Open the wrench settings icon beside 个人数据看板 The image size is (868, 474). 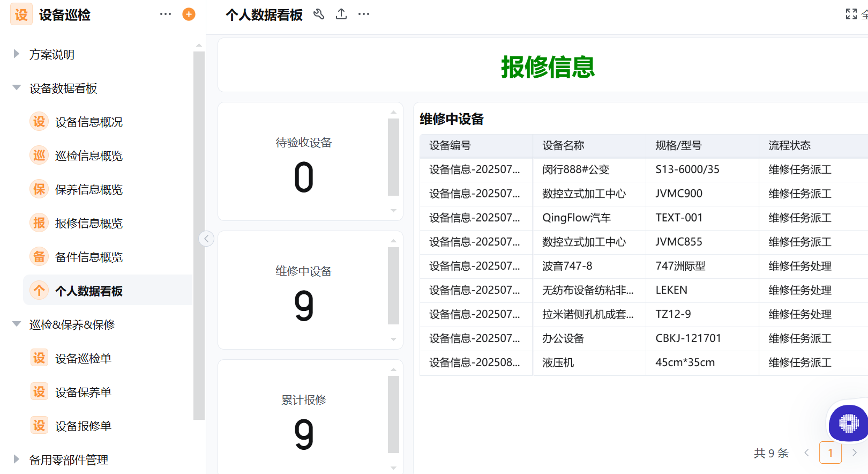[319, 14]
